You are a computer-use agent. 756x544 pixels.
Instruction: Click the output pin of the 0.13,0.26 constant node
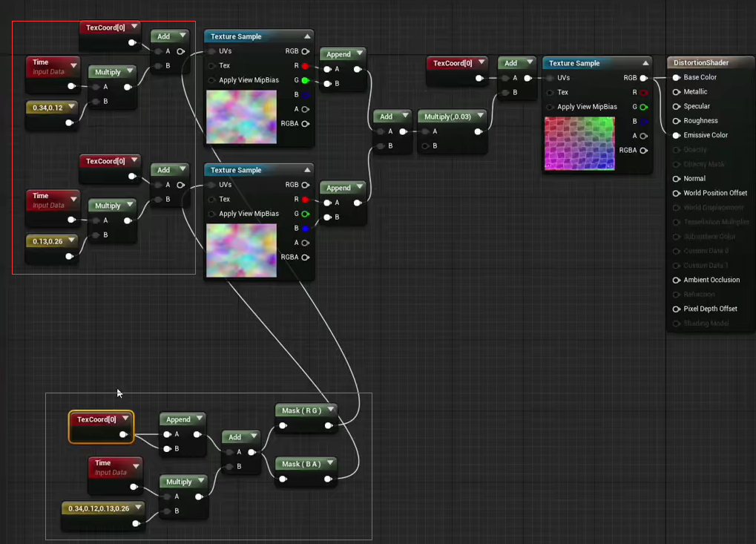(x=70, y=256)
